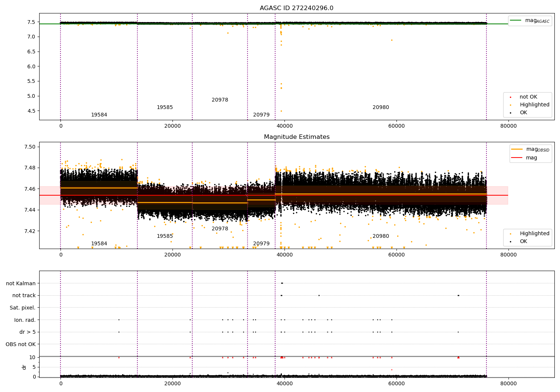Click x-axis tick 80000 under middle plot
This screenshot has height=392, width=560.
[508, 255]
